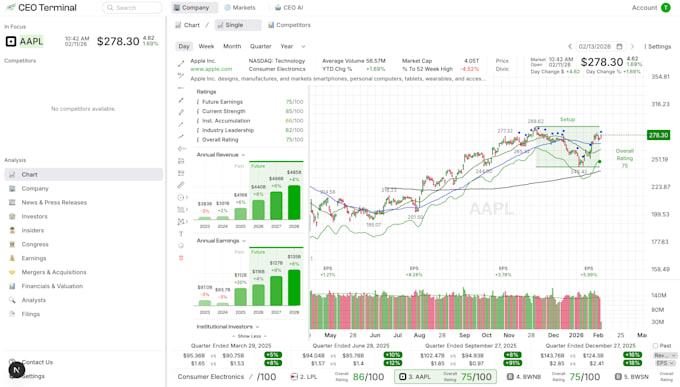Click the red trash delete-drawings icon
This screenshot has width=680, height=387.
pos(181,258)
